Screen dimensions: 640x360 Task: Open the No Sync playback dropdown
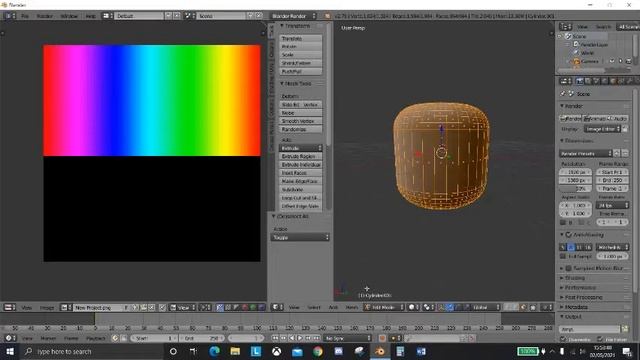pyautogui.click(x=347, y=338)
